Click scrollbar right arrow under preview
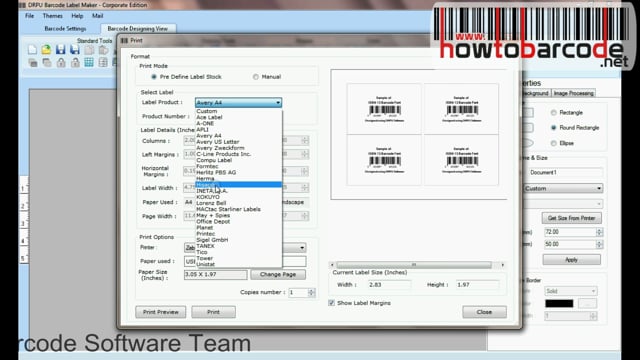 (502, 265)
